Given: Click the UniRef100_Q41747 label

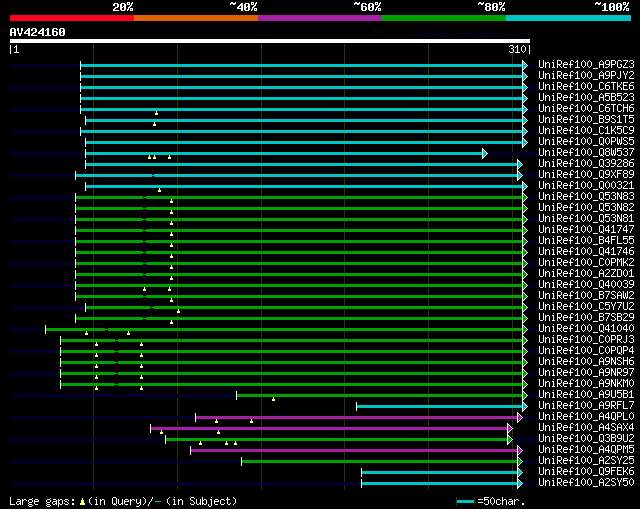Looking at the screenshot, I should (x=586, y=230).
